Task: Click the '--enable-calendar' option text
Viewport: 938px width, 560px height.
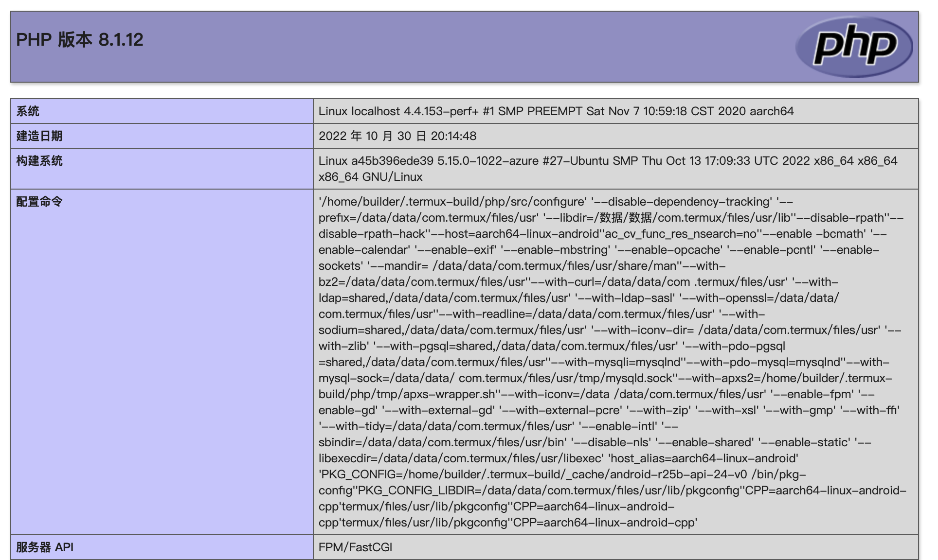Action: (364, 250)
